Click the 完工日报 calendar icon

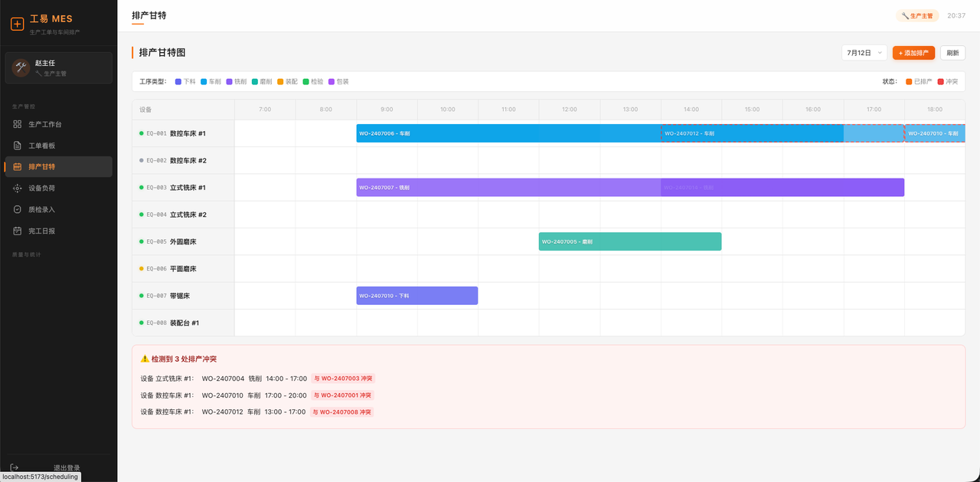tap(18, 231)
